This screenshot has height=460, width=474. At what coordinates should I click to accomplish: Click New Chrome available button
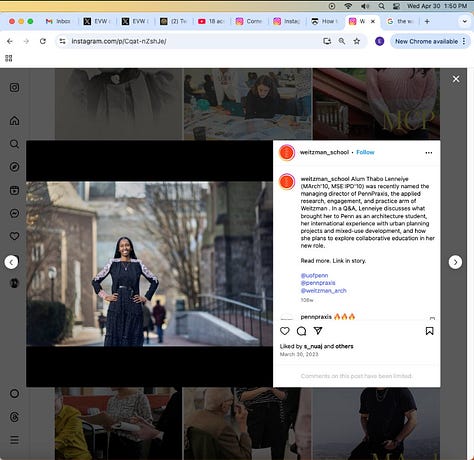[430, 41]
